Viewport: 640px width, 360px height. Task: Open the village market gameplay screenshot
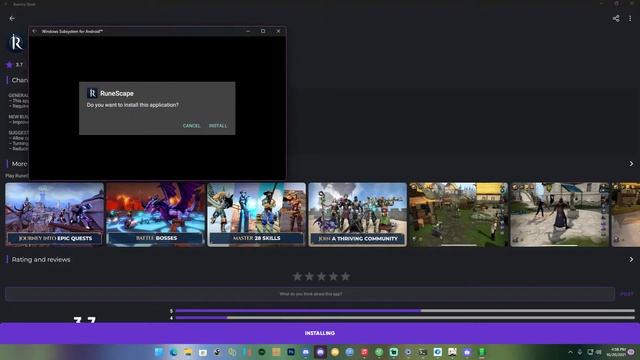pyautogui.click(x=458, y=214)
